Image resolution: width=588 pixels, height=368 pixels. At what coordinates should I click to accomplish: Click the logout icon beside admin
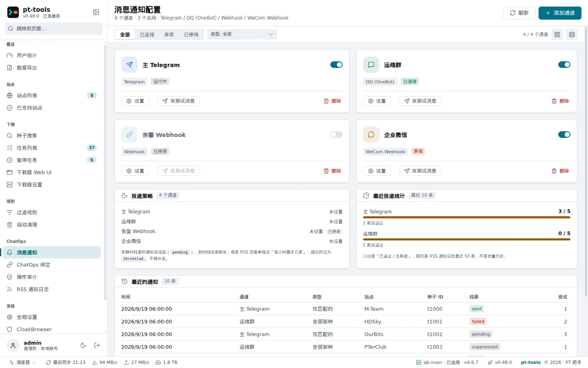click(97, 346)
